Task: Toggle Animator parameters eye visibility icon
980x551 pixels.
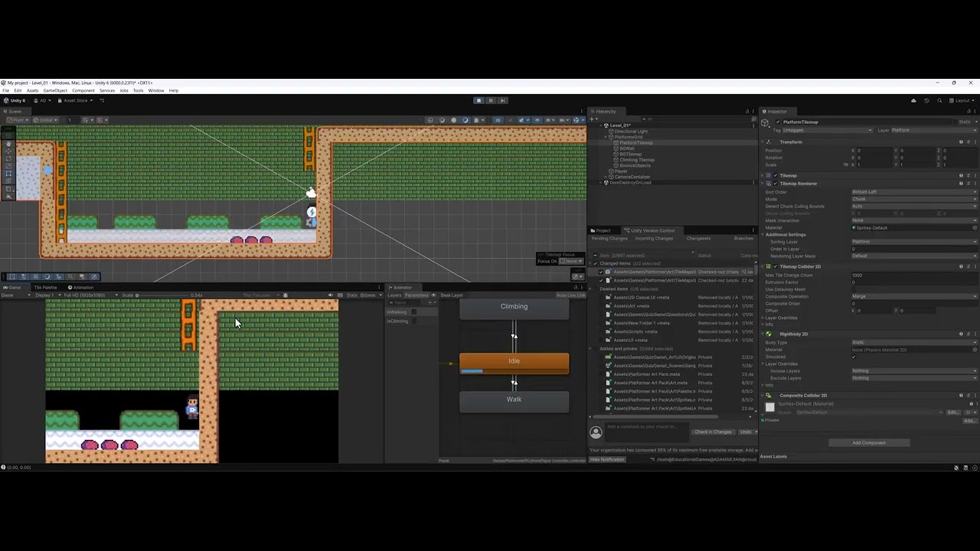Action: point(433,295)
